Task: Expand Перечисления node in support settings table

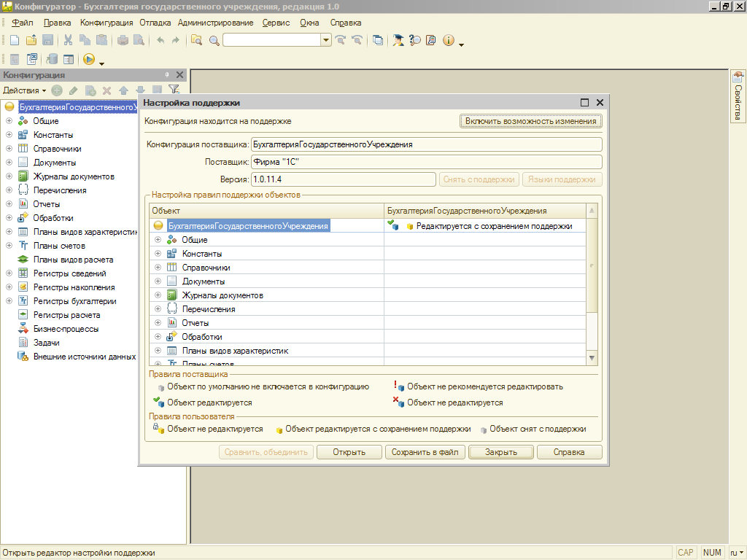Action: click(x=158, y=308)
